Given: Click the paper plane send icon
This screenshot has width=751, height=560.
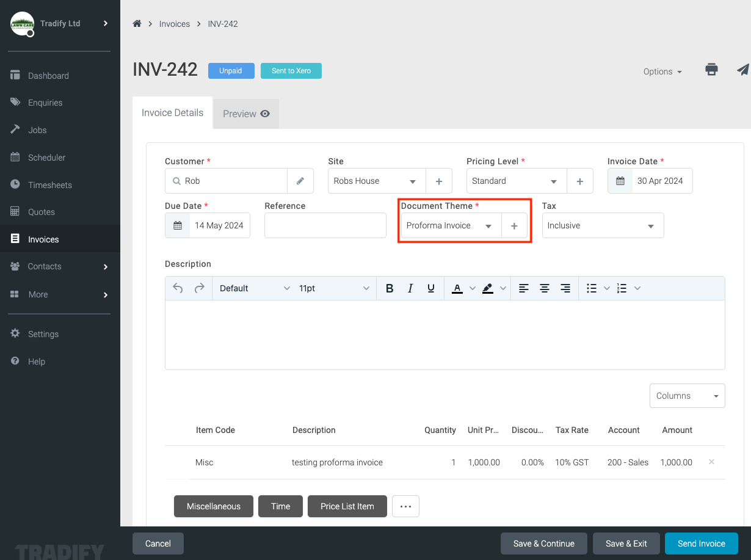Looking at the screenshot, I should (742, 70).
